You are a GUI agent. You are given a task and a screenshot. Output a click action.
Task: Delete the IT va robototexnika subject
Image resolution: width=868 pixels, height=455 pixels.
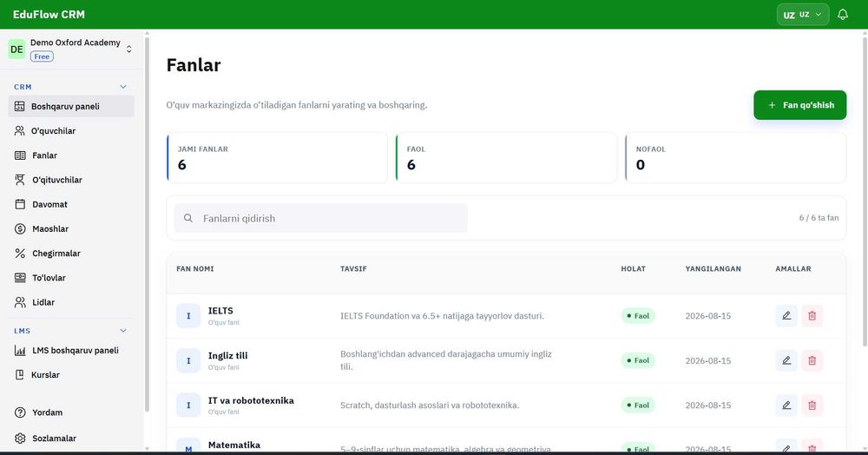812,406
